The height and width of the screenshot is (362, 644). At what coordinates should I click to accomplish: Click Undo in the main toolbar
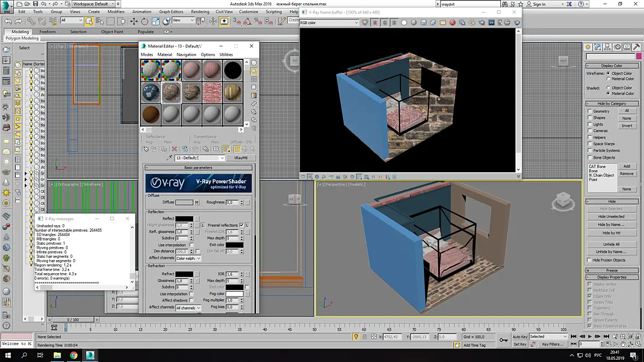coord(8,21)
